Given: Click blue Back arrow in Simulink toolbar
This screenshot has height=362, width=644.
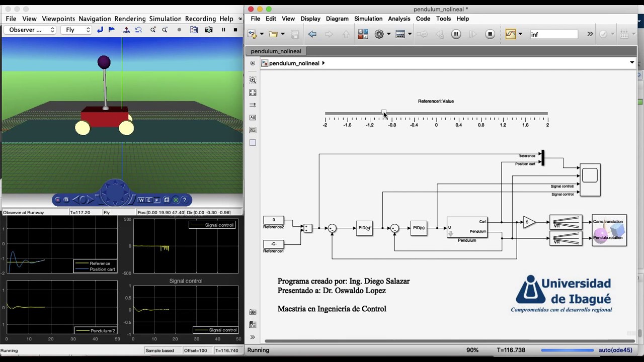Looking at the screenshot, I should click(312, 34).
